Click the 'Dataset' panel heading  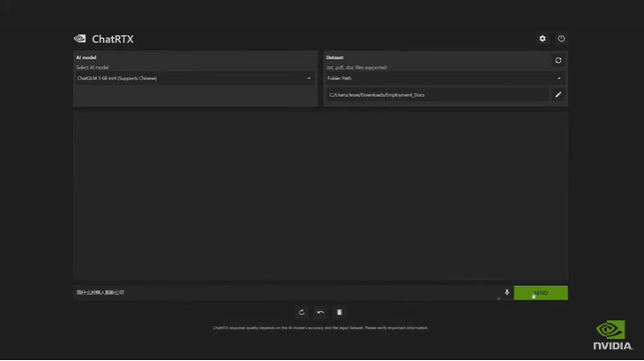334,57
